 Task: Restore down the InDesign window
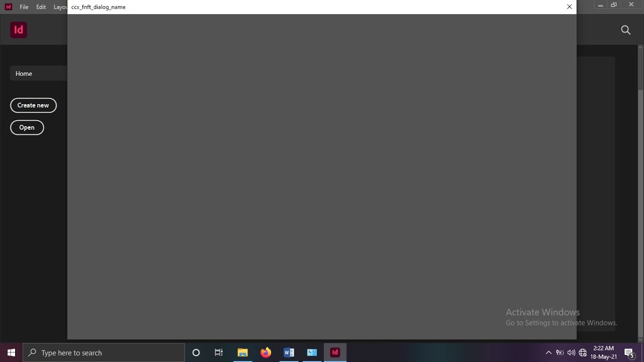coord(614,5)
